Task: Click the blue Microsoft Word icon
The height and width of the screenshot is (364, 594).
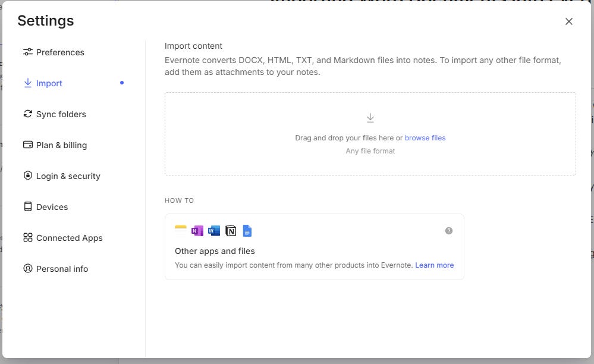Action: pos(214,230)
